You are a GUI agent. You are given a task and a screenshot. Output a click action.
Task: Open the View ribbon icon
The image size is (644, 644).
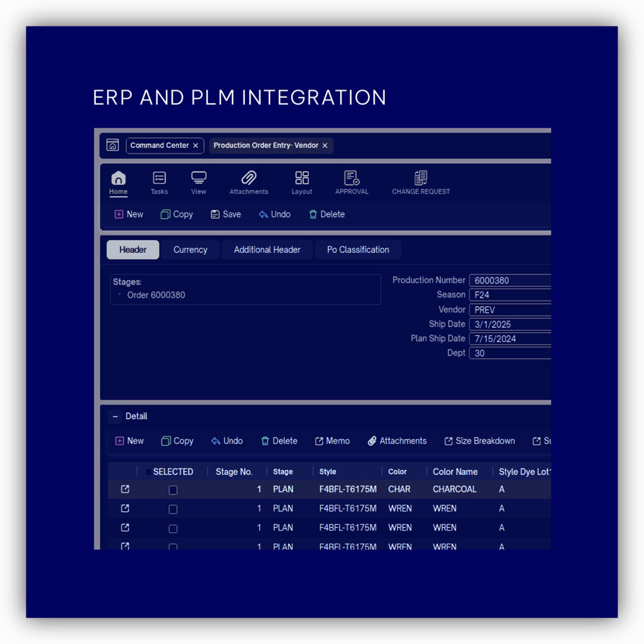point(199,178)
